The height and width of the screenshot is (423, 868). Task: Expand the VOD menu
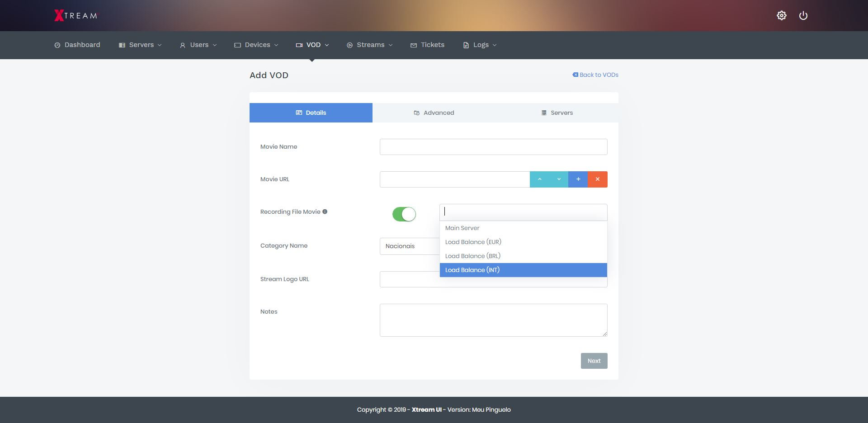point(312,45)
